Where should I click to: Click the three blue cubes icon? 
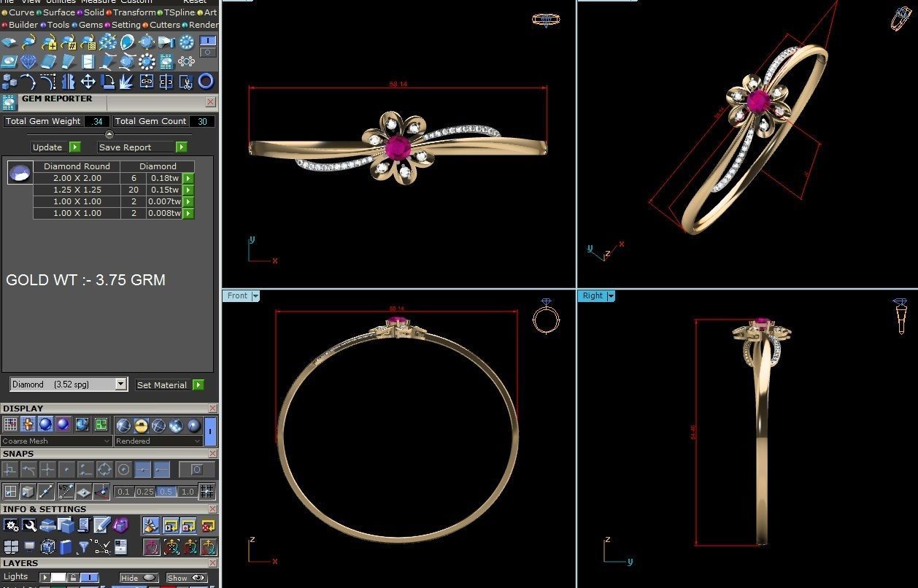(x=9, y=81)
